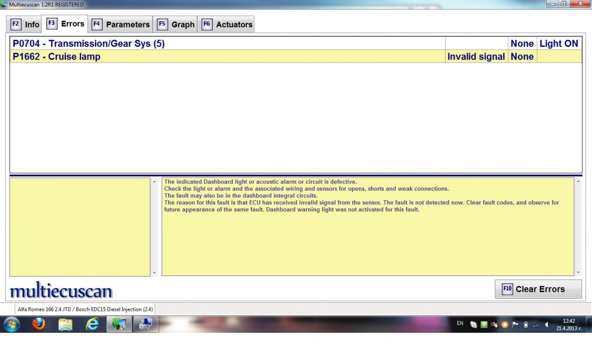This screenshot has width=592, height=364.
Task: Open the Actuators tab
Action: [227, 24]
